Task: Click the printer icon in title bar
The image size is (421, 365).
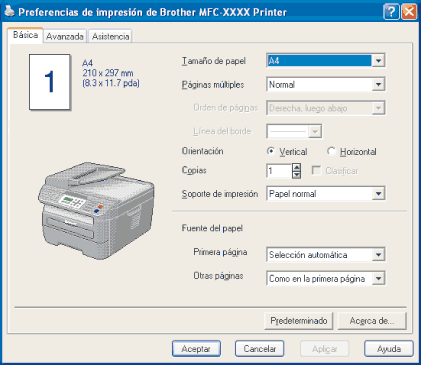Action: [x=10, y=12]
